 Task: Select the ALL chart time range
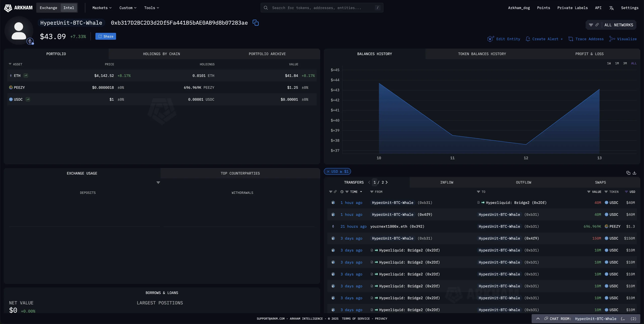coord(634,63)
